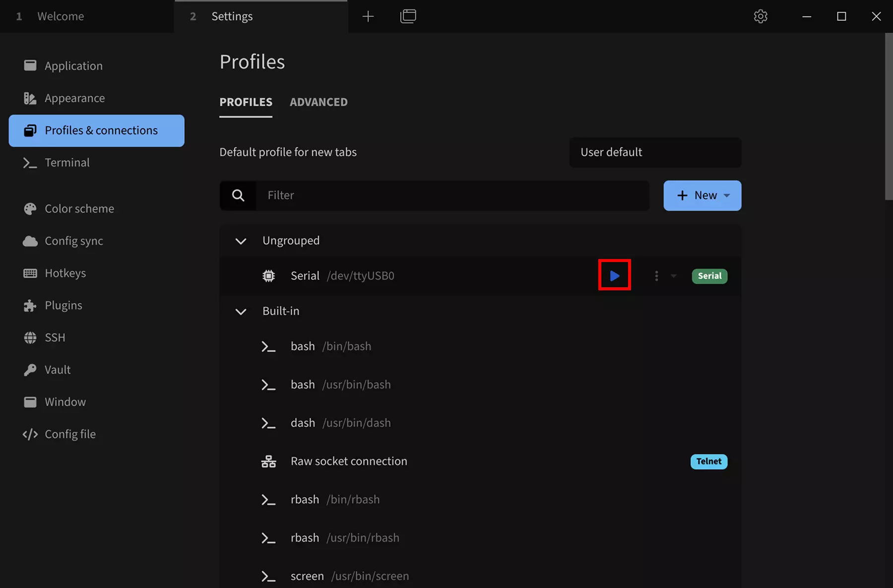
Task: Open Vault section with key icon
Action: (x=30, y=370)
